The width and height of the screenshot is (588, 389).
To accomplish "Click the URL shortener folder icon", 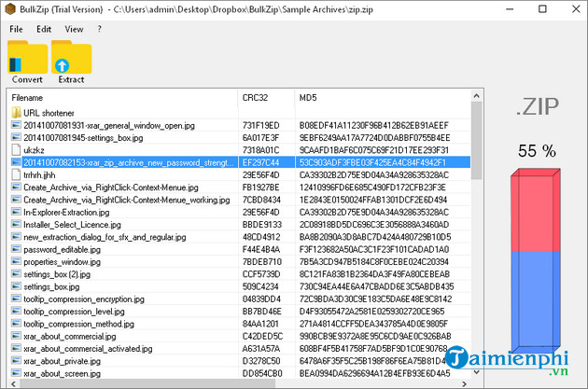I will point(16,113).
